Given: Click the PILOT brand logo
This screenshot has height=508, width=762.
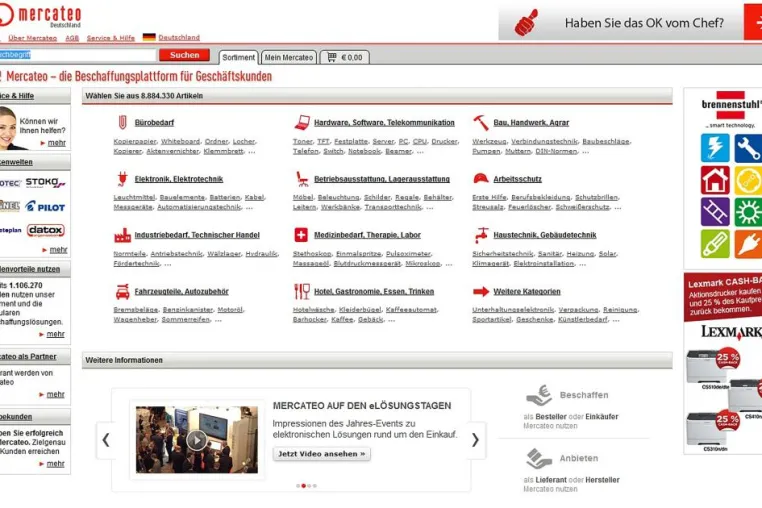Looking at the screenshot, I should tap(45, 207).
